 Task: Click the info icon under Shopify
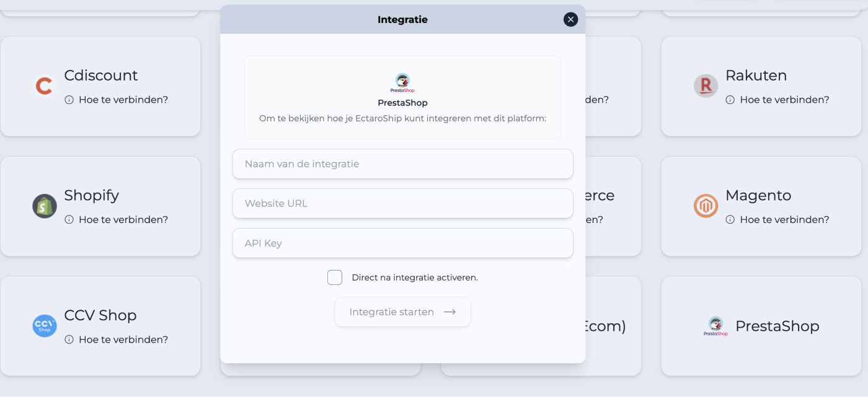[69, 220]
